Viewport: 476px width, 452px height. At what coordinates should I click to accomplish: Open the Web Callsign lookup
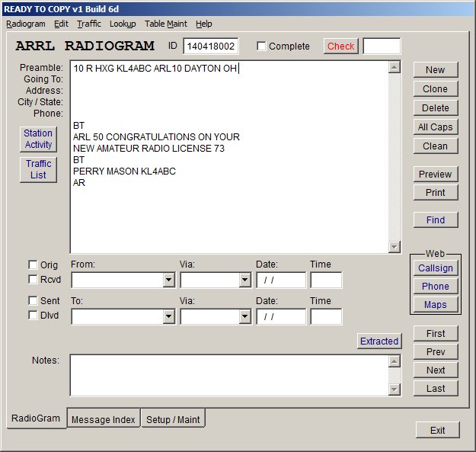coord(436,268)
